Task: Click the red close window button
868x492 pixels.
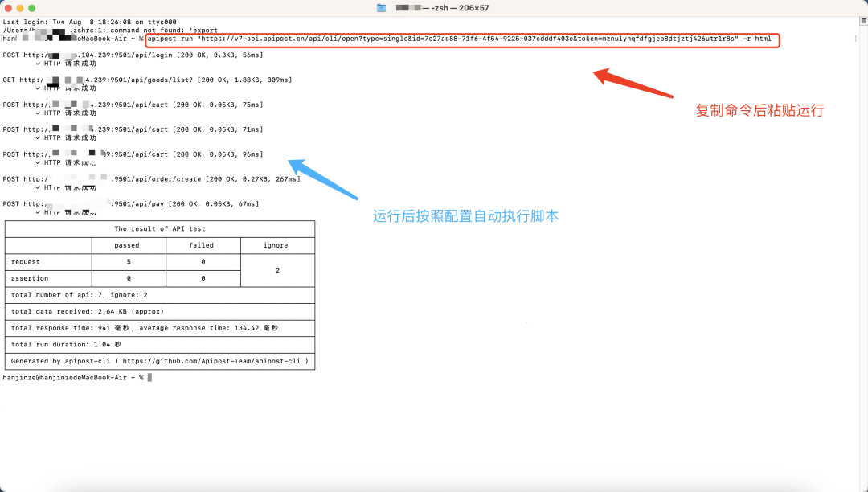Action: 8,8
